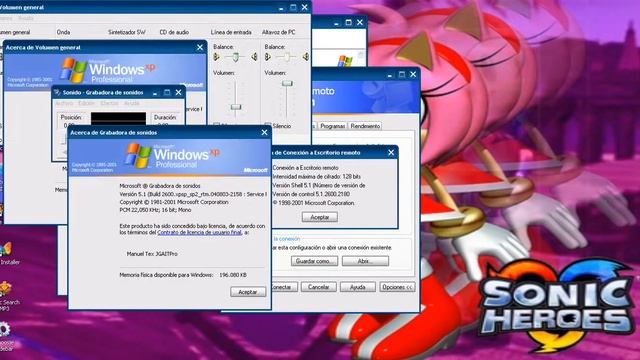Click the 'Manuel Tex JGAITPro' licensee text
This screenshot has width=640, height=360.
click(152, 253)
